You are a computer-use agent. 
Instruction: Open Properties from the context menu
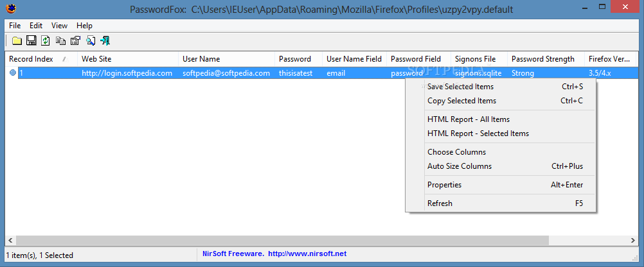(x=501, y=185)
